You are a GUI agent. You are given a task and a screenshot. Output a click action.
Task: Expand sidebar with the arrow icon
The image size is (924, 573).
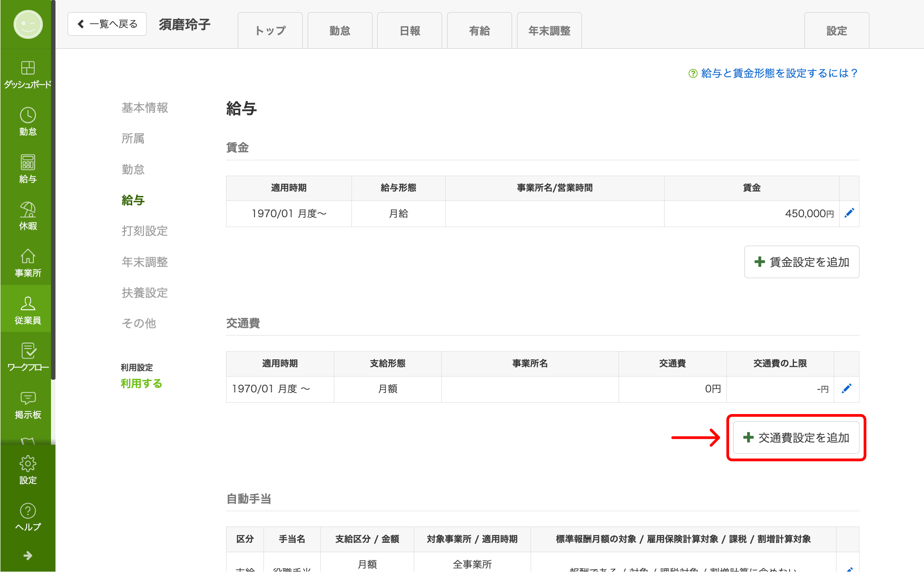[28, 555]
